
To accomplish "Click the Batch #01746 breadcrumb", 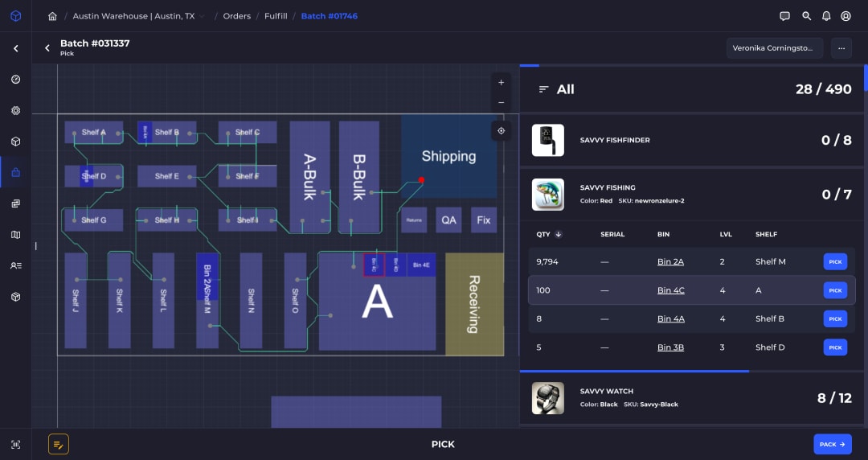I will tap(330, 16).
